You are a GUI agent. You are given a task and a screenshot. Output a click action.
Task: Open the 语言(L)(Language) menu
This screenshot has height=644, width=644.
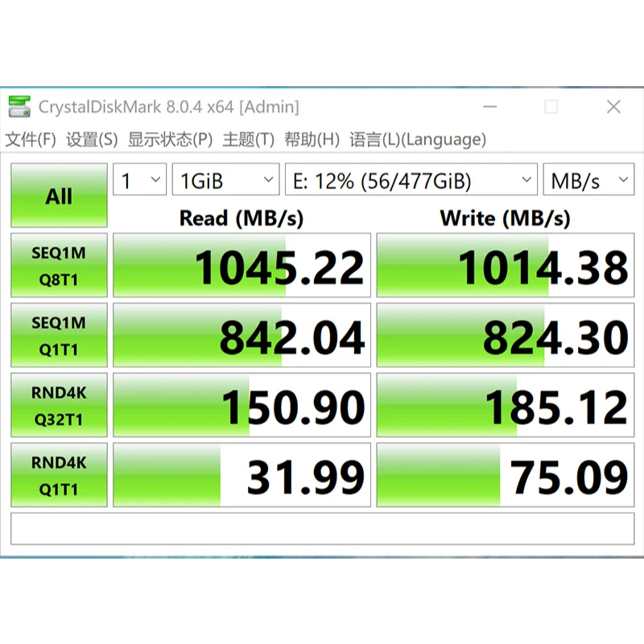[418, 139]
